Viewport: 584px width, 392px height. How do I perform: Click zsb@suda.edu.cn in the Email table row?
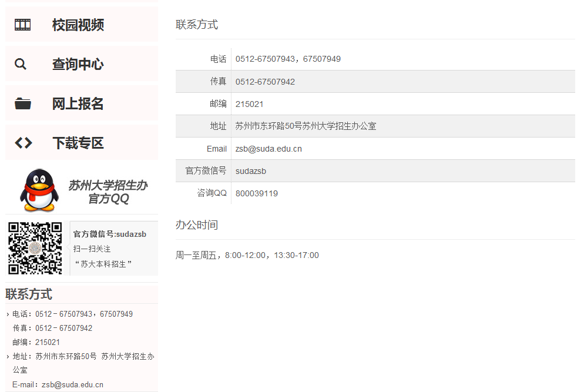[268, 149]
